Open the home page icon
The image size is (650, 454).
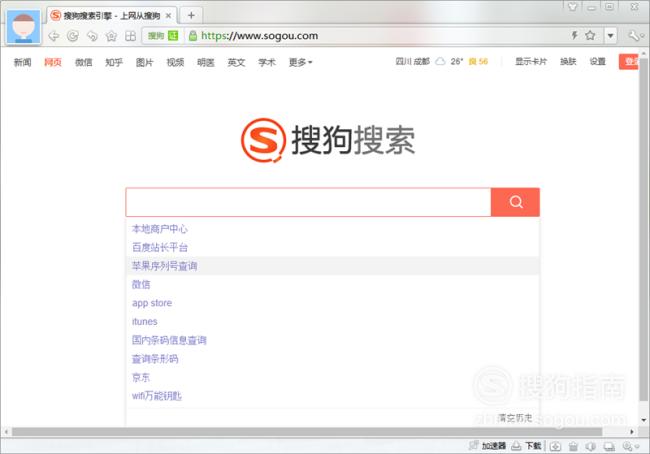111,36
